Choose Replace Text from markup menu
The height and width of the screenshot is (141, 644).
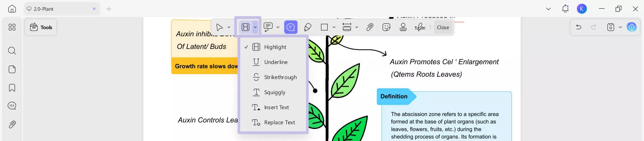273,122
